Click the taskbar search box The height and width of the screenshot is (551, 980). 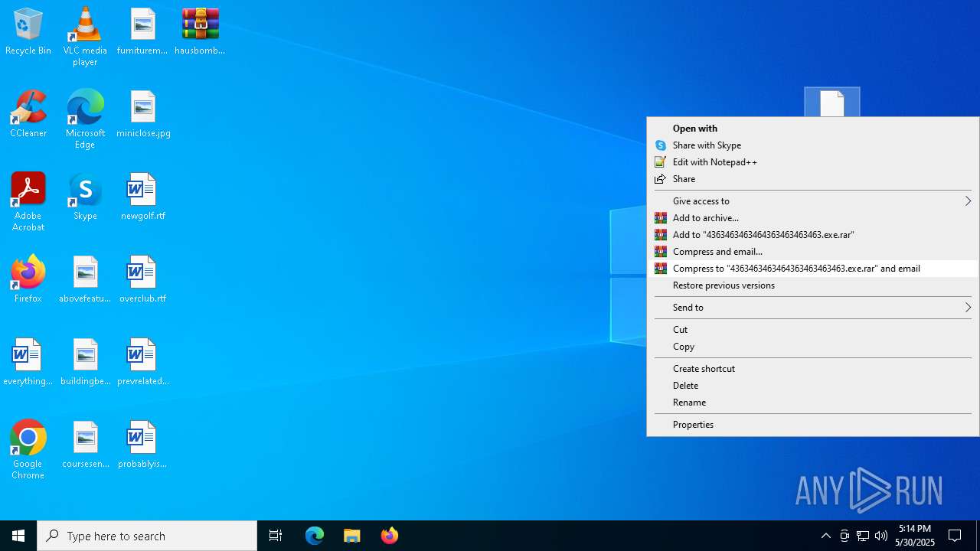[147, 536]
